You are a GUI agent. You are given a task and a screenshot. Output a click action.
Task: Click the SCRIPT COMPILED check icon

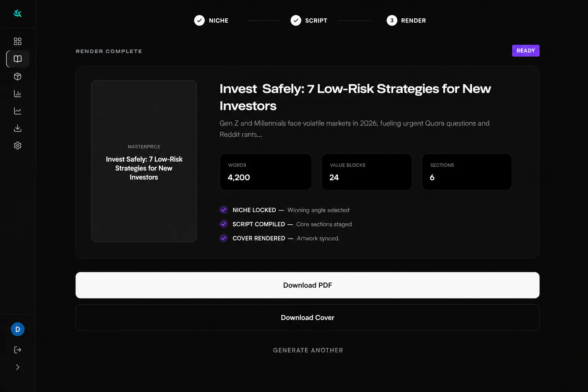click(224, 224)
